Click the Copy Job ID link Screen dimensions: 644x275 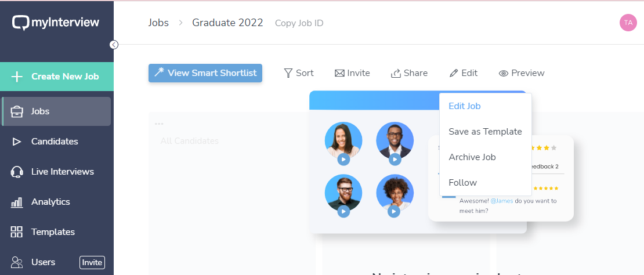[x=299, y=23]
